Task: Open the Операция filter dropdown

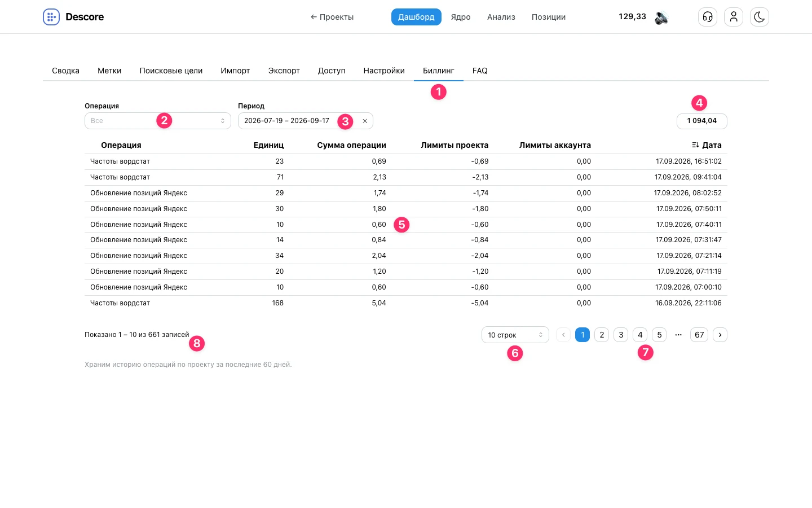Action: tap(158, 121)
